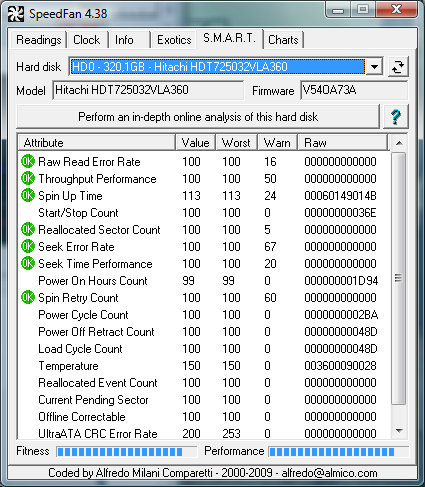Click the blue question mark help icon
This screenshot has width=425, height=487.
396,117
